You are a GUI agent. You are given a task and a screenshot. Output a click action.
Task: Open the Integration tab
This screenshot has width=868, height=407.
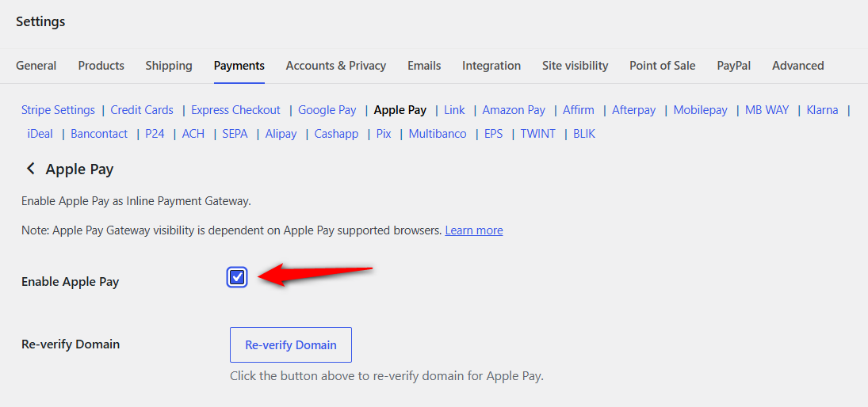[x=491, y=66]
